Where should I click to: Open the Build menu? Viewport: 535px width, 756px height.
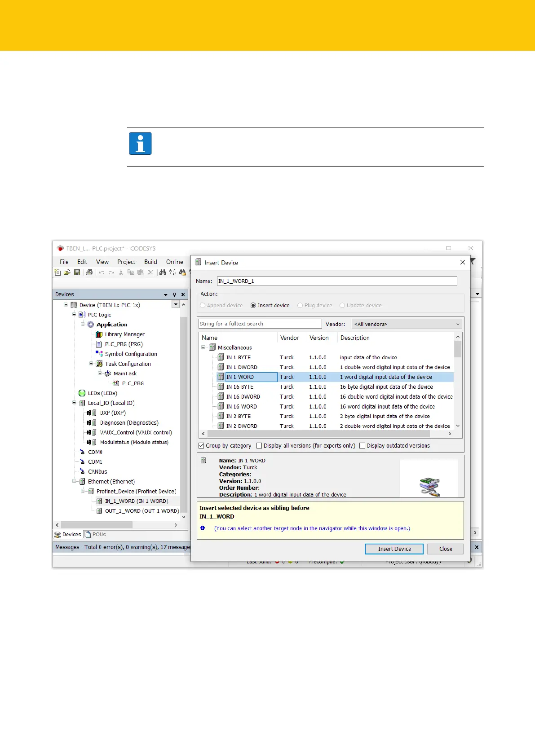click(x=150, y=262)
